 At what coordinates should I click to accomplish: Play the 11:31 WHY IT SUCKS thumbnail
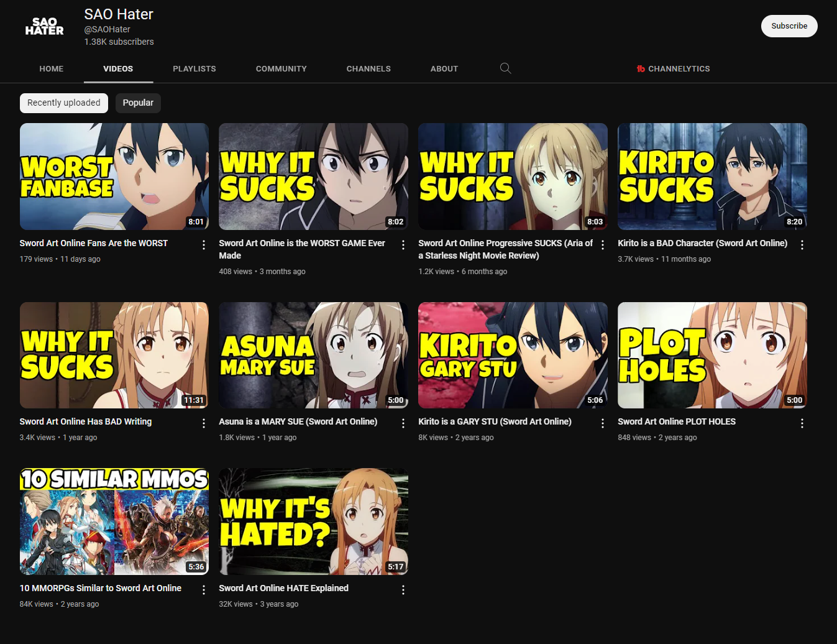pyautogui.click(x=114, y=356)
